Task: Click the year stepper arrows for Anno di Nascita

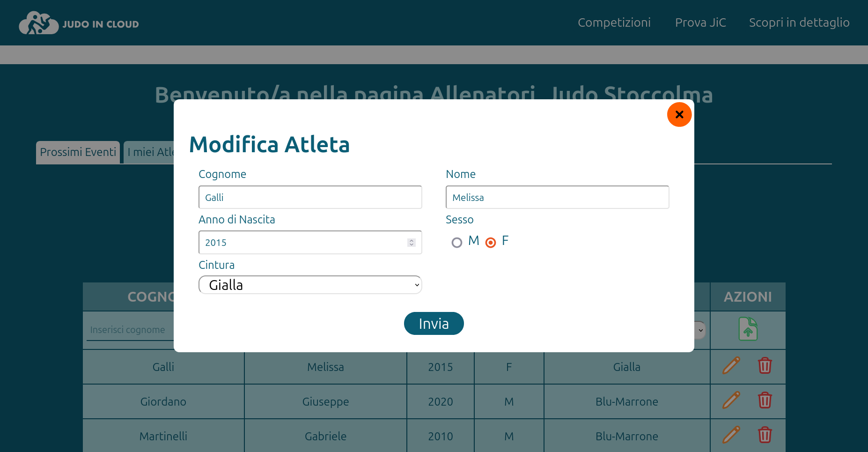Action: 411,242
